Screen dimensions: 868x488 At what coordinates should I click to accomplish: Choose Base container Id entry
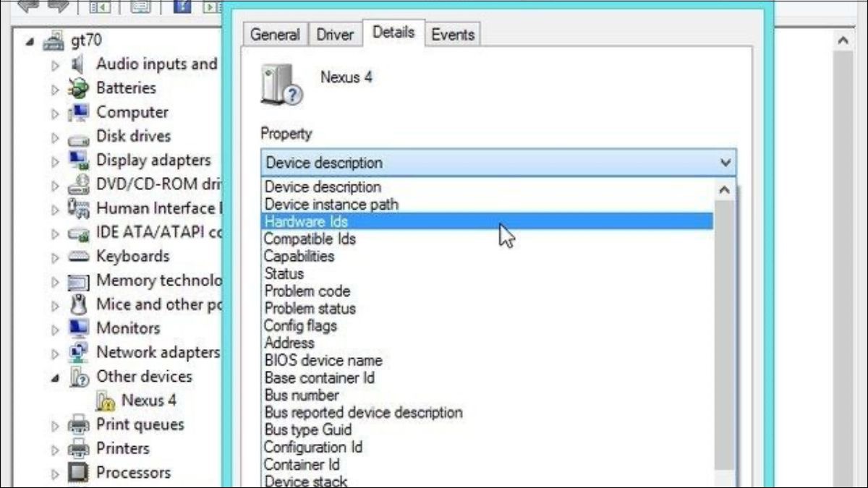pos(487,377)
